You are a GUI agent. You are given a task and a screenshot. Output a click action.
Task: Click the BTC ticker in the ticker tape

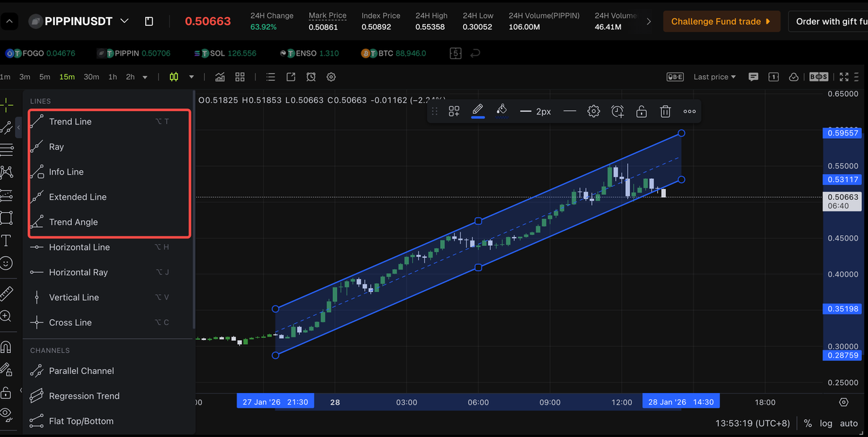(x=393, y=53)
